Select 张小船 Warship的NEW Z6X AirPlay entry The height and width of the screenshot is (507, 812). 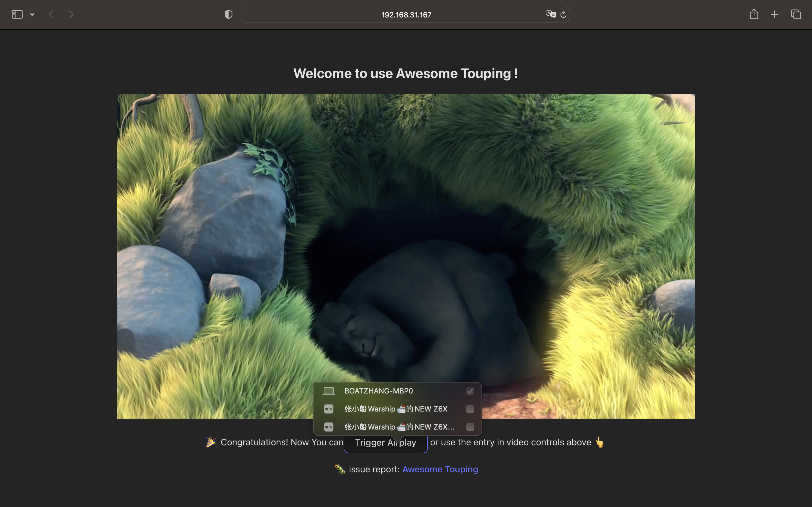coord(396,409)
